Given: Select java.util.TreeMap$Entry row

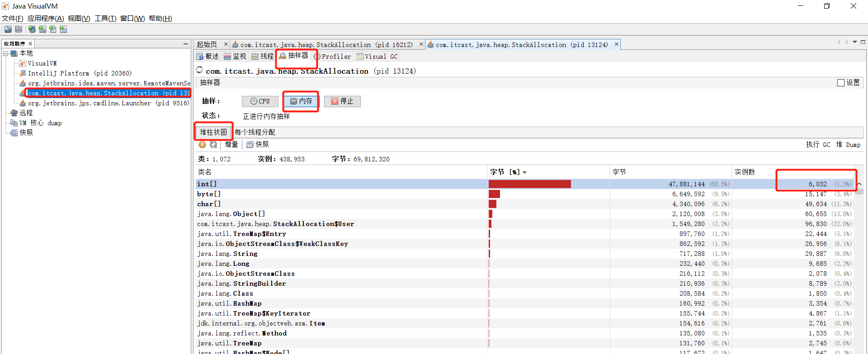Looking at the screenshot, I should click(x=524, y=234).
